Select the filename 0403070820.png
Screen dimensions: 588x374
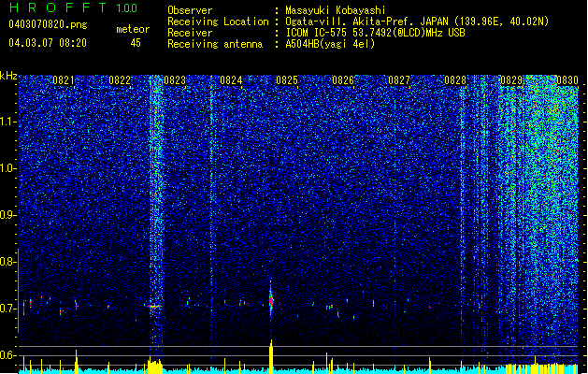[48, 25]
